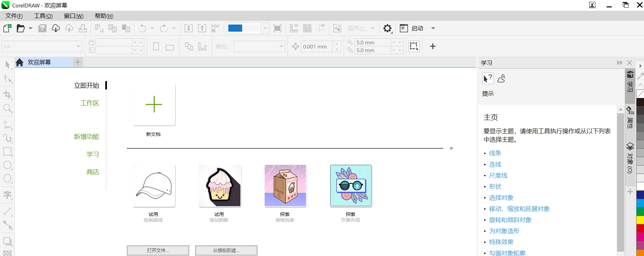The image size is (644, 256).
Task: Toggle show rulers icon
Action: pos(294,28)
